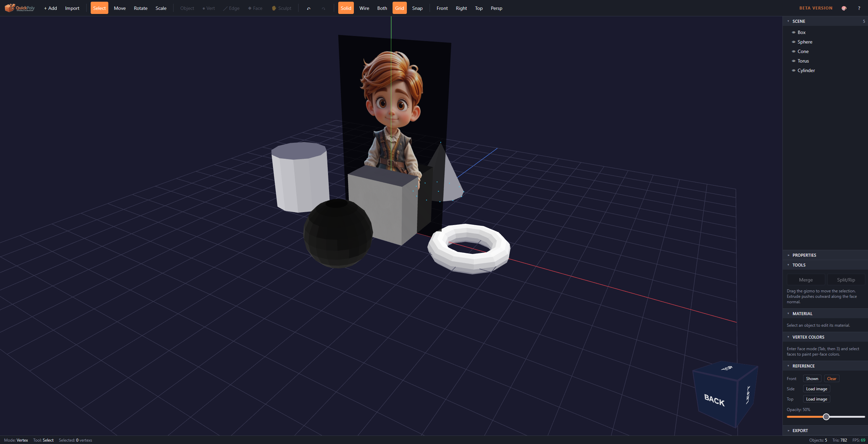Screen dimensions: 868x444
Task: Expand the EXPORT panel
Action: pos(825,430)
